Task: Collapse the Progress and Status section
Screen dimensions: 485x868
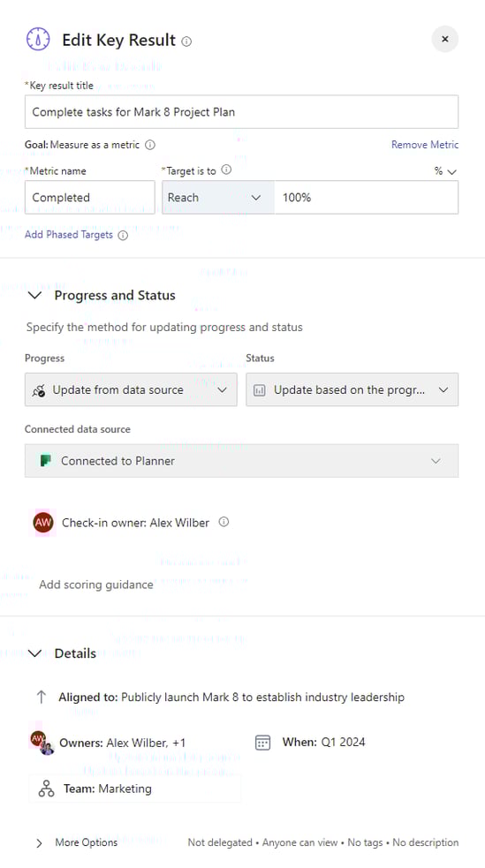Action: pyautogui.click(x=34, y=296)
